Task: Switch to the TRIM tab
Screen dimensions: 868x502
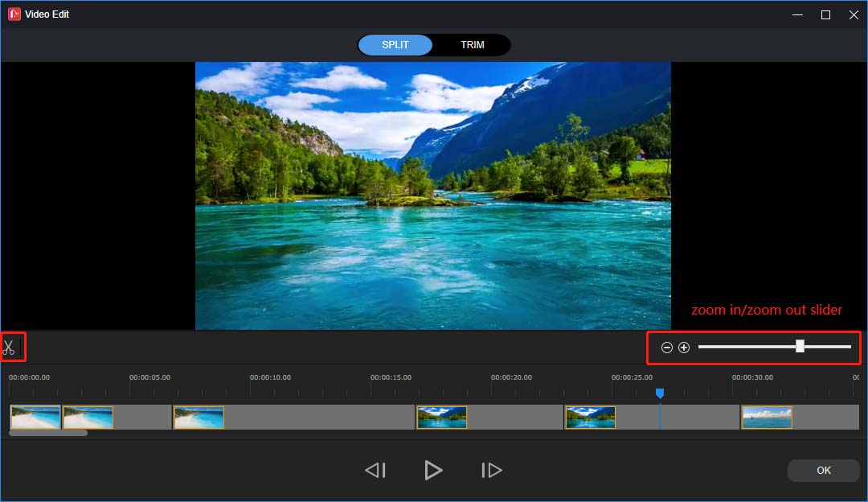Action: coord(473,44)
